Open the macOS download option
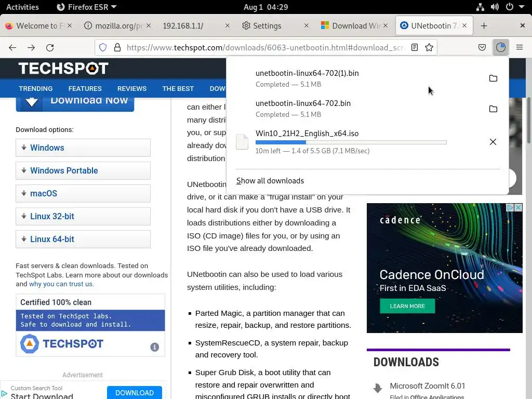 coord(83,193)
